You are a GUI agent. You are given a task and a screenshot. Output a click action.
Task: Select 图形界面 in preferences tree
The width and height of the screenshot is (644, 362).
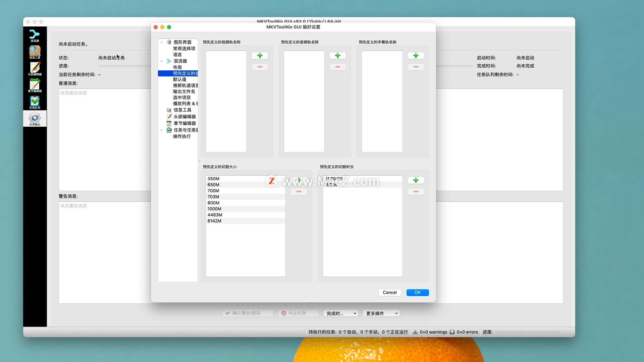coord(182,42)
